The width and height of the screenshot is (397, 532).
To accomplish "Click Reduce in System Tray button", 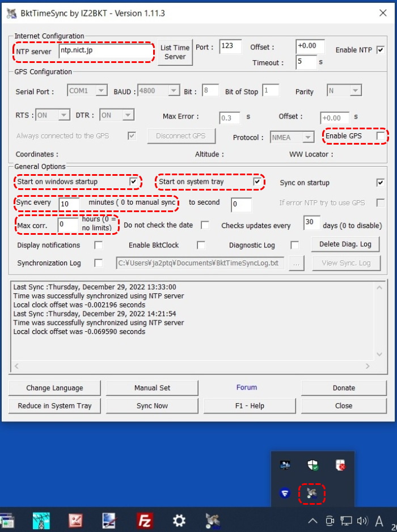I will (54, 406).
